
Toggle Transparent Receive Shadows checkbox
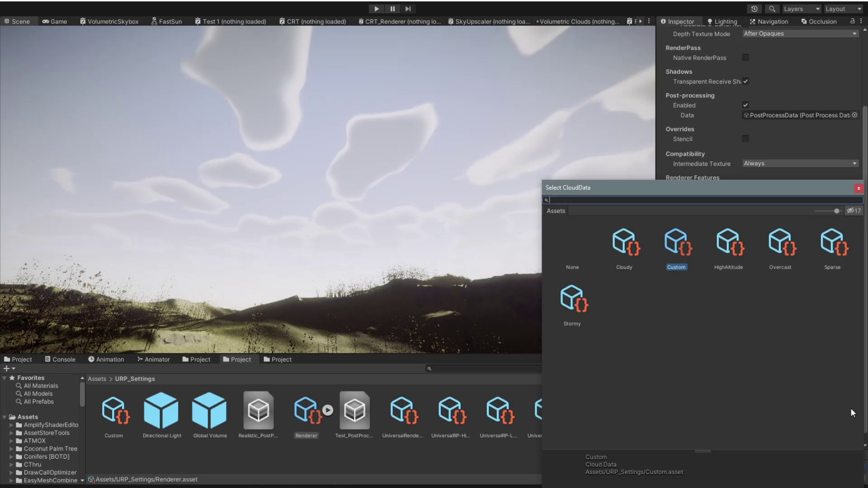(x=745, y=81)
